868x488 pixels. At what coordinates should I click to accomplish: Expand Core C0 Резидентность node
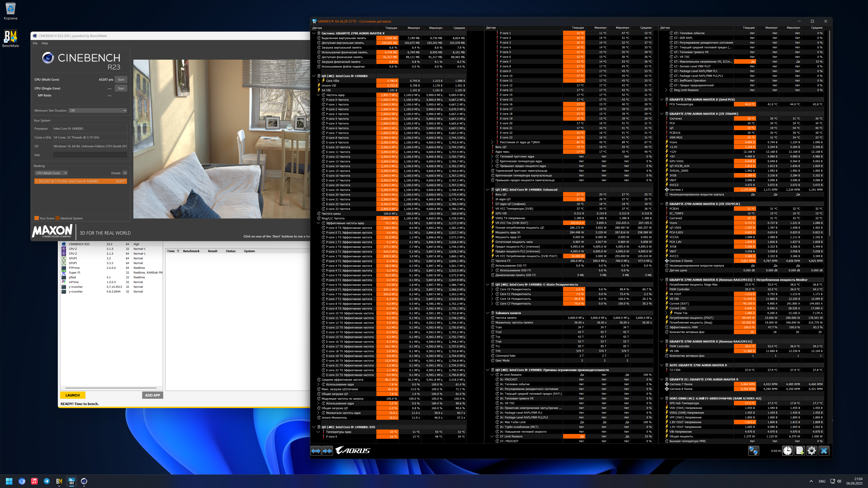(x=492, y=289)
